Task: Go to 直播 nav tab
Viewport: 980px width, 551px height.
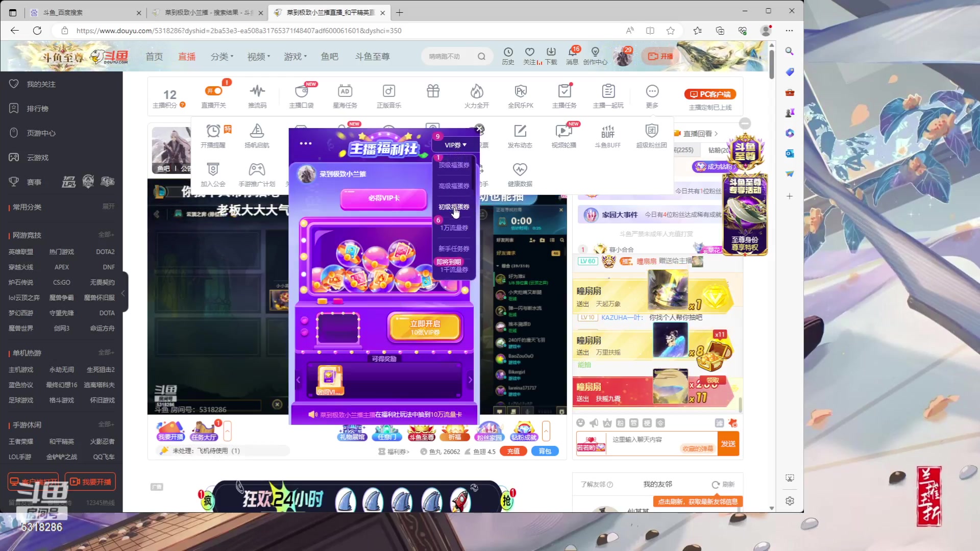Action: click(187, 57)
